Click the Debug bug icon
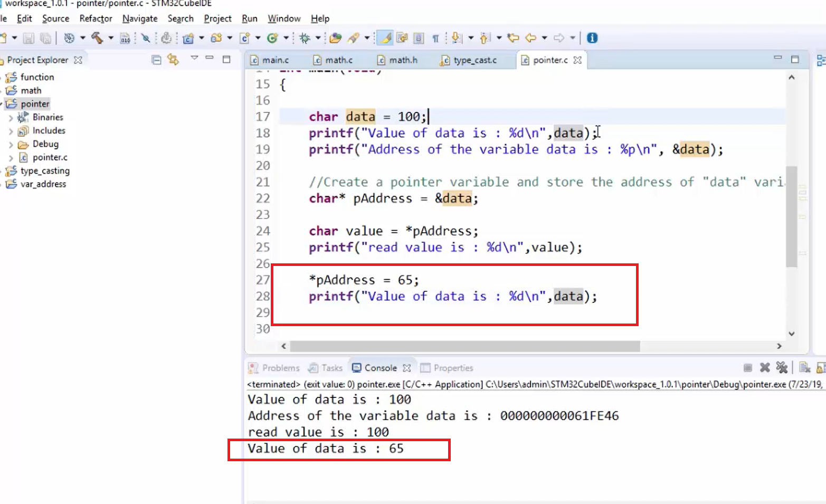 [x=305, y=38]
